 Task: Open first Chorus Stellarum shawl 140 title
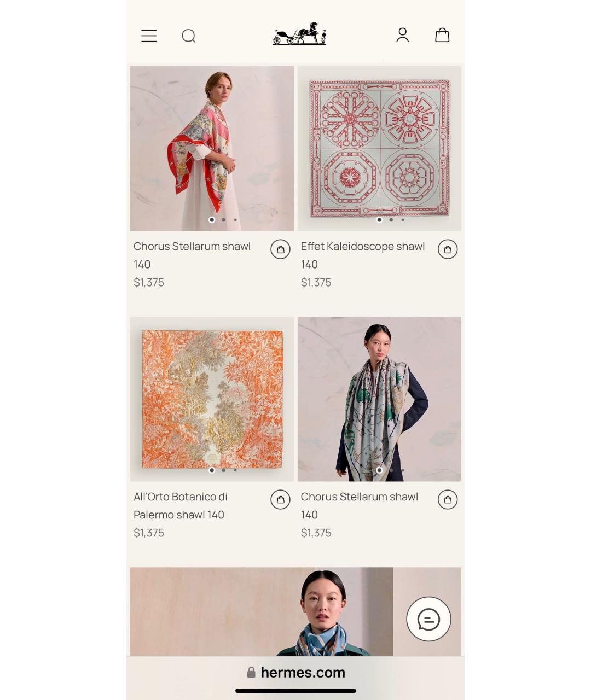(192, 255)
